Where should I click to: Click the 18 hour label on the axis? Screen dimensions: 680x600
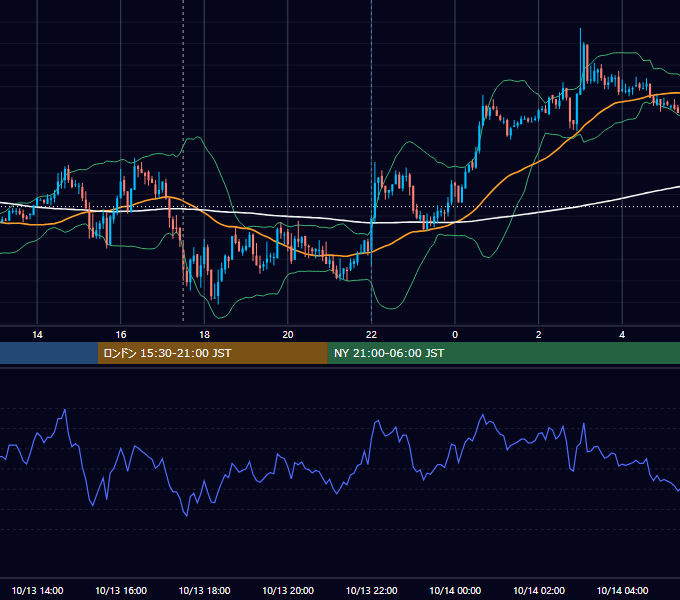click(x=204, y=335)
